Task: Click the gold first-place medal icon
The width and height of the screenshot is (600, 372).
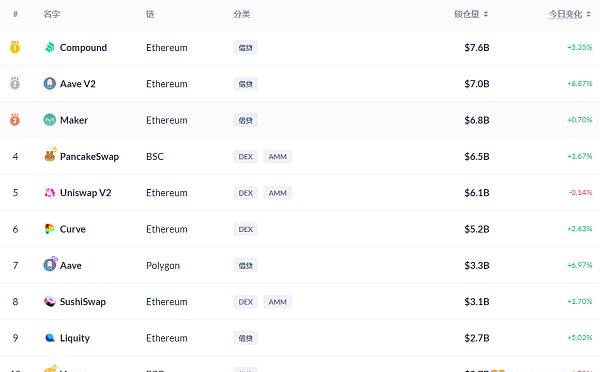Action: (x=15, y=47)
